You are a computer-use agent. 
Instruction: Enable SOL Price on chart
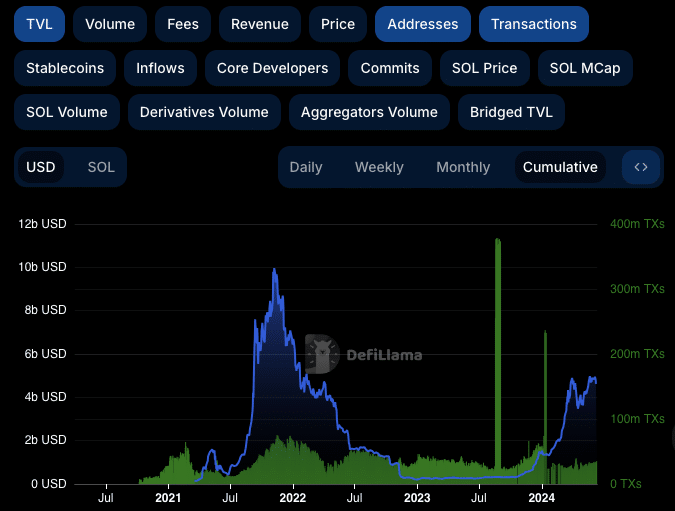[x=484, y=68]
